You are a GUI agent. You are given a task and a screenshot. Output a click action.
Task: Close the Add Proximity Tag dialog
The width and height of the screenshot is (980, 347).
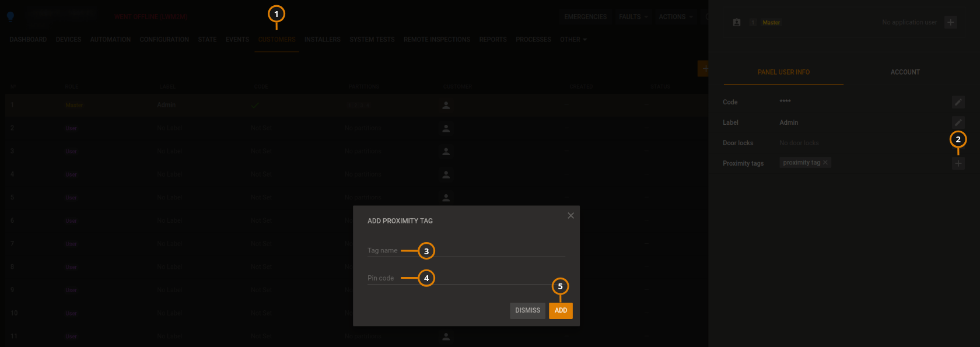(570, 216)
